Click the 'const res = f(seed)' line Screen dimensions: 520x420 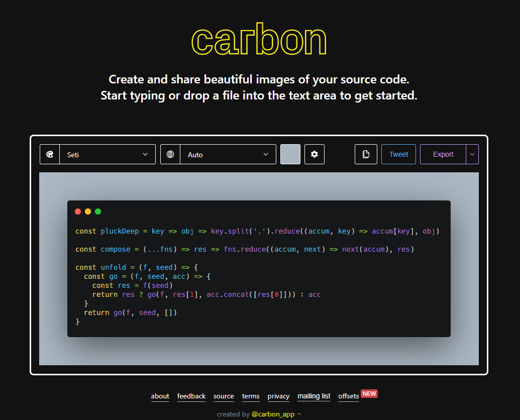(132, 285)
